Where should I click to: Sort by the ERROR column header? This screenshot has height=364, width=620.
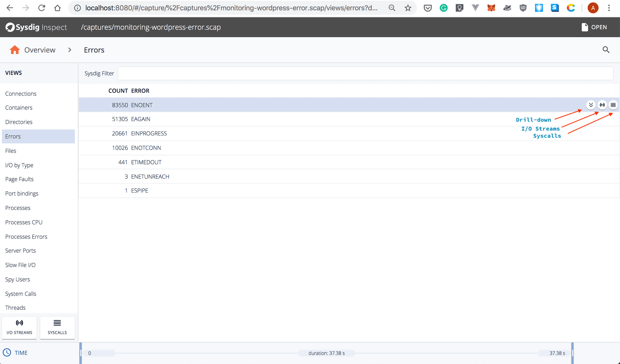tap(140, 91)
